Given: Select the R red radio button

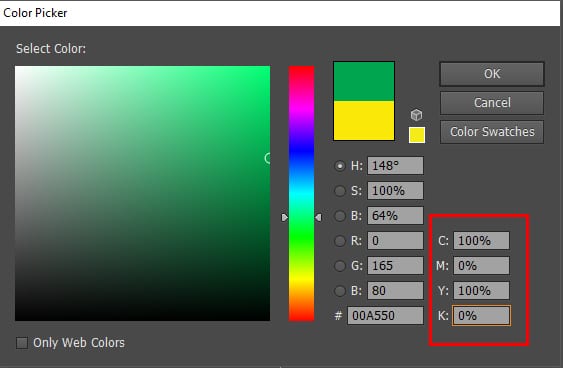Looking at the screenshot, I should (x=340, y=241).
